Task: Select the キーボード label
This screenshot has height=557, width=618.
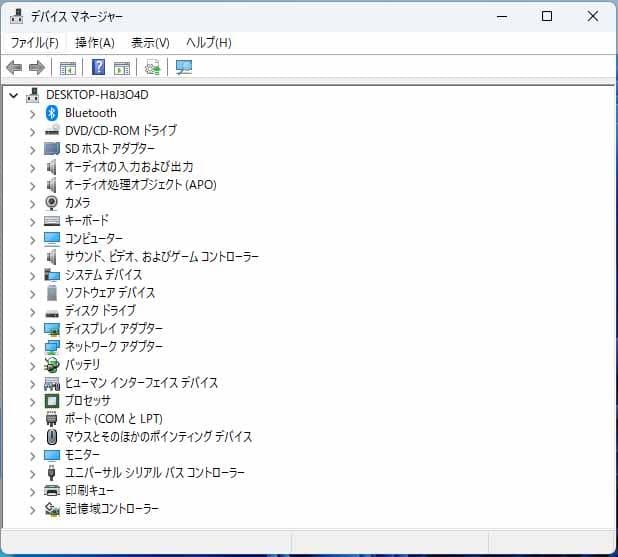Action: [87, 220]
